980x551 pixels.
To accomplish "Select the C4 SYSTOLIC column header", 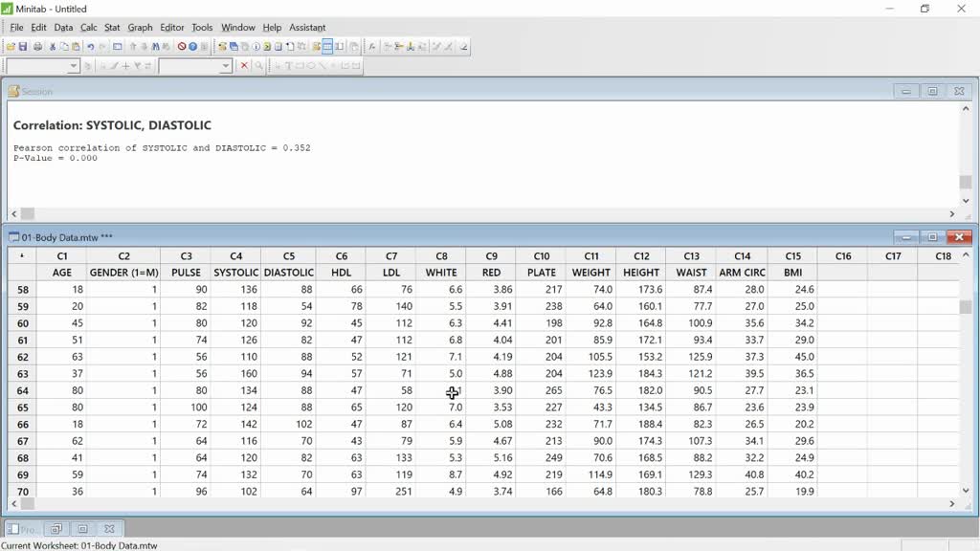I will click(235, 256).
